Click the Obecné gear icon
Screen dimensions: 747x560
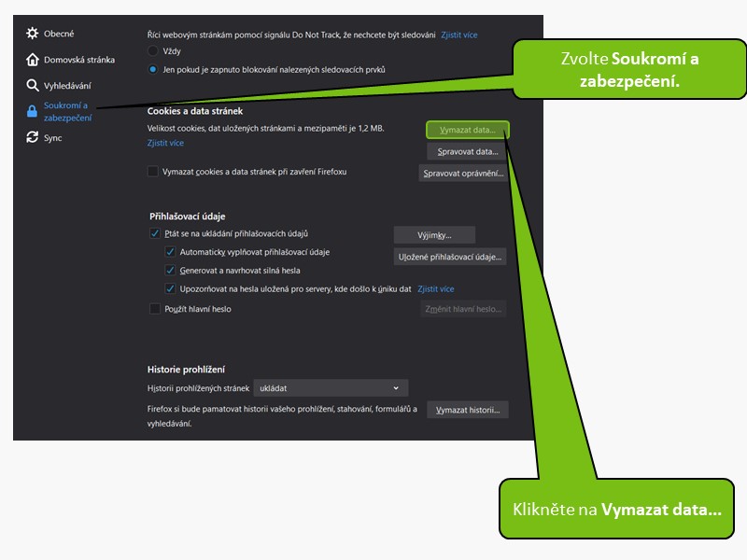coord(33,34)
